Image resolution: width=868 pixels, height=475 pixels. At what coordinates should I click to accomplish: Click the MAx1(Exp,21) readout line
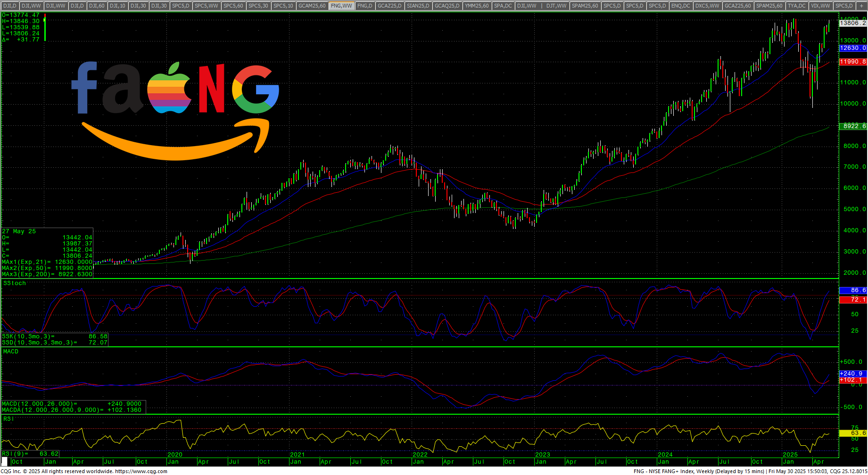47,262
